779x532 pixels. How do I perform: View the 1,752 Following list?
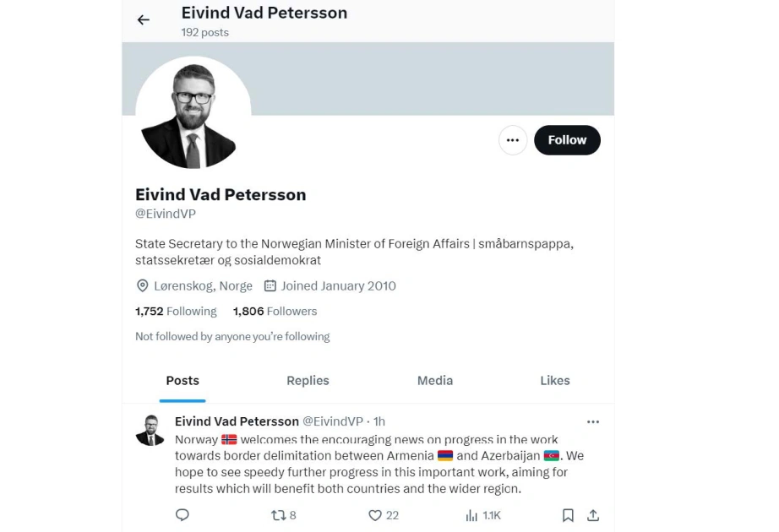point(176,312)
